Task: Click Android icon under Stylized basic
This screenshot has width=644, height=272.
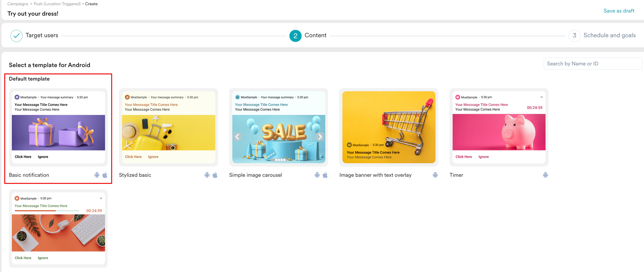Action: pyautogui.click(x=207, y=175)
